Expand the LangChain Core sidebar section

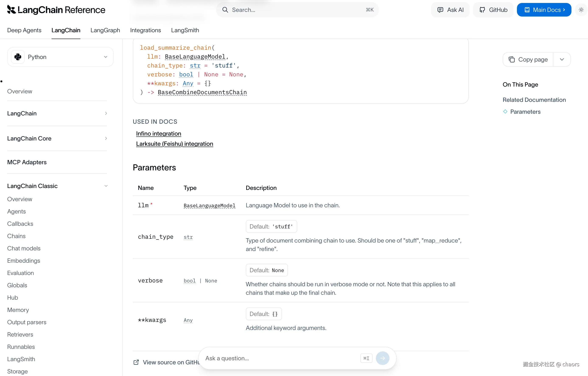[x=106, y=138]
